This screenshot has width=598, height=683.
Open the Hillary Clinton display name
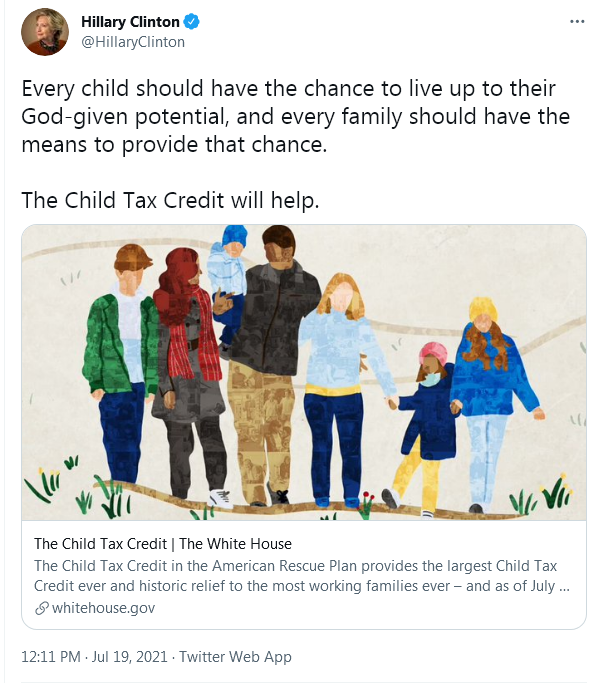tap(130, 22)
